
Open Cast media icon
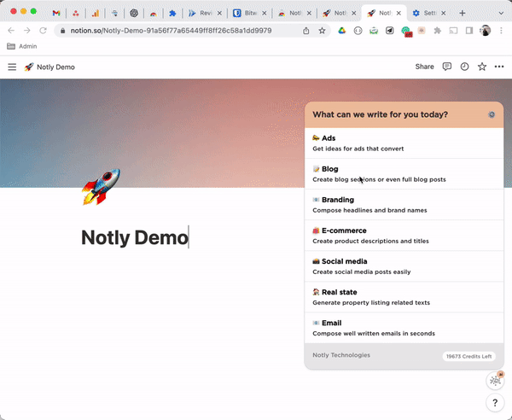(x=453, y=31)
